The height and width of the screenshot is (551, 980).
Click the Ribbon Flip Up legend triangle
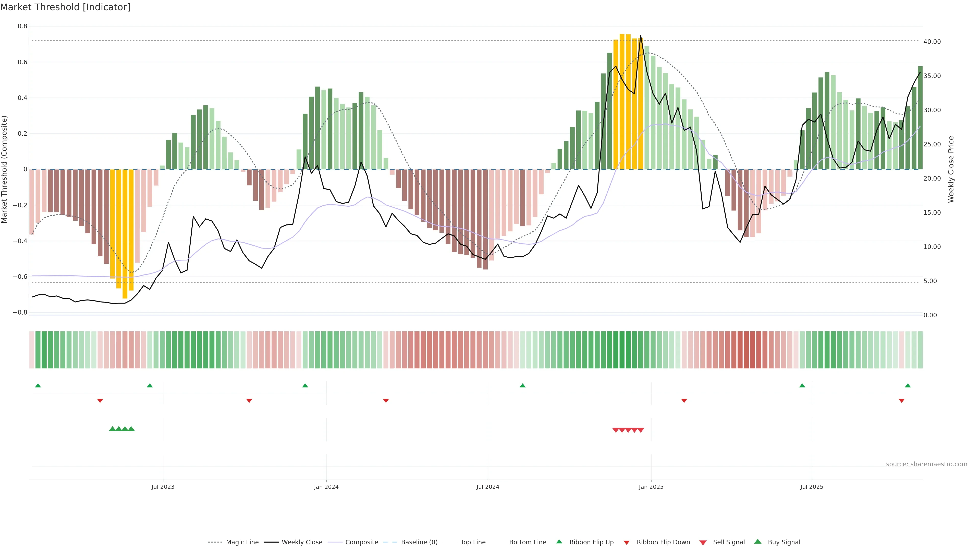coord(559,542)
